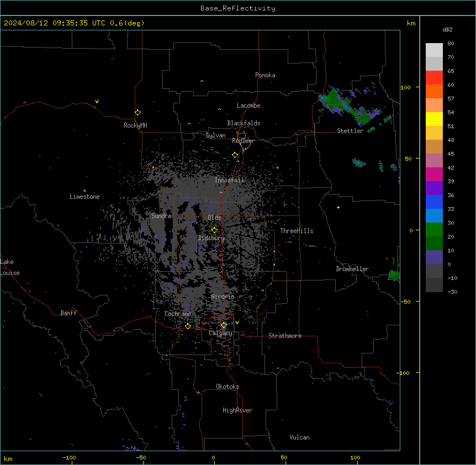476x465 pixels.
Task: Click the Sylvan label
Action: point(215,135)
